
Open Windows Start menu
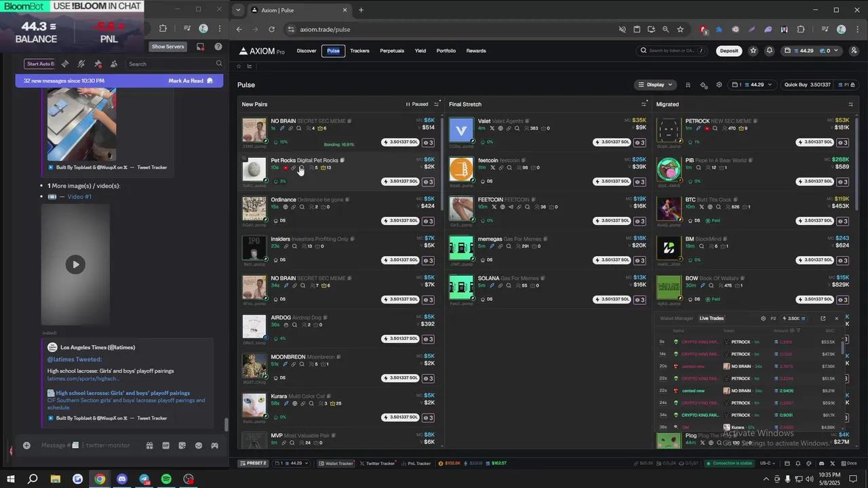point(11,479)
